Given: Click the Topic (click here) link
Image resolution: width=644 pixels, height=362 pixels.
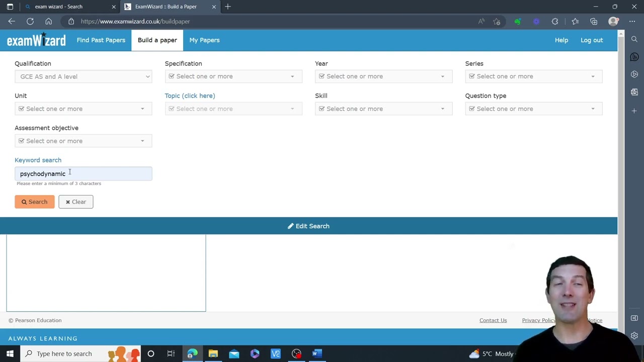Looking at the screenshot, I should (x=190, y=96).
